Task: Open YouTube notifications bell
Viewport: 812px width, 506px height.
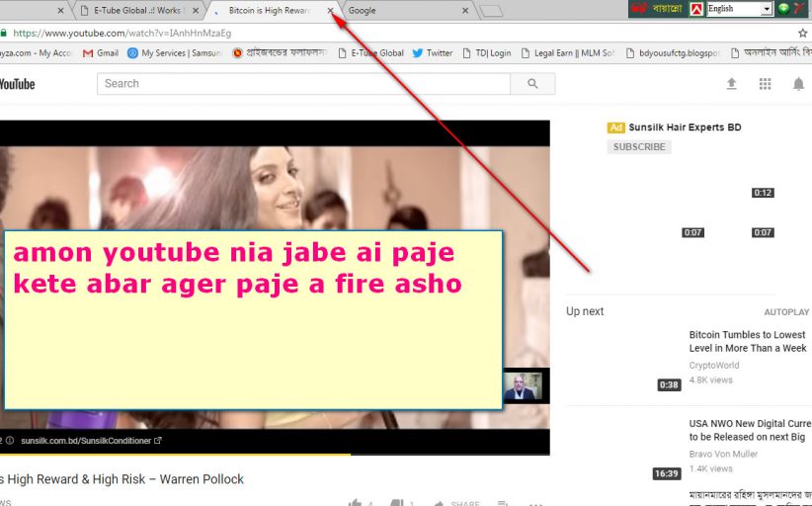Action: (x=798, y=84)
